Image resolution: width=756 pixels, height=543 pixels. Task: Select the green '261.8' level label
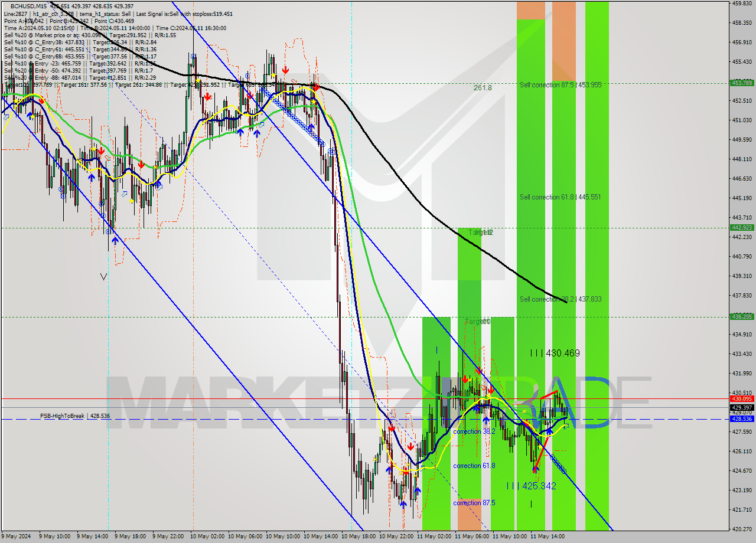483,87
